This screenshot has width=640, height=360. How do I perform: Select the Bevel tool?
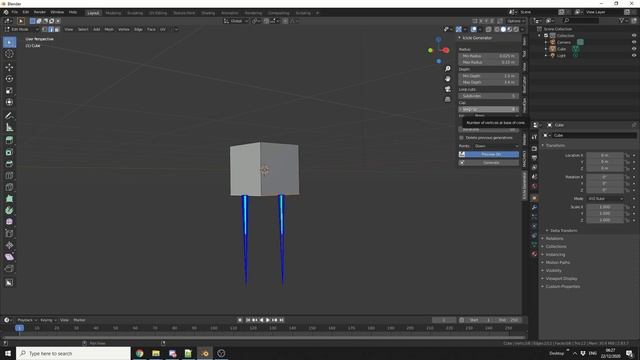point(9,164)
